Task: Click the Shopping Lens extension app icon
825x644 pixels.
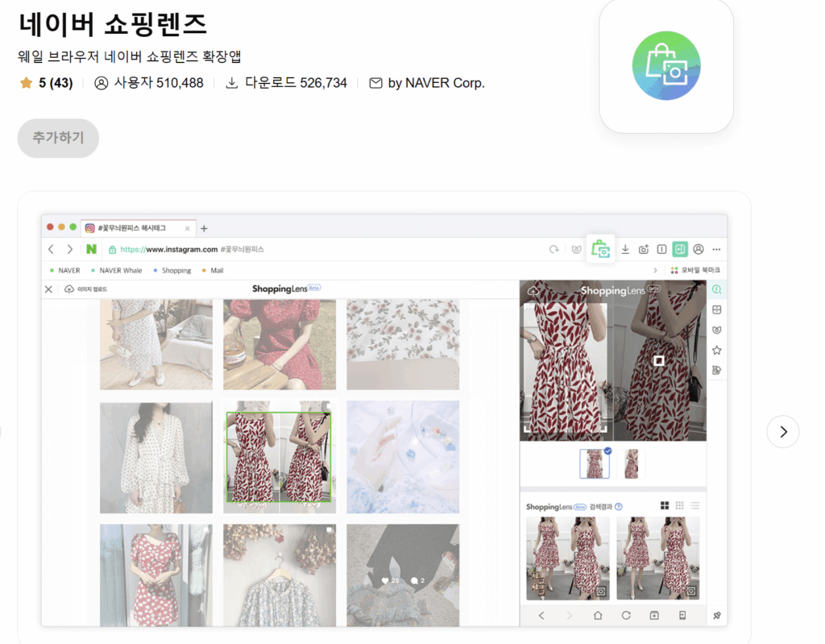Action: coord(665,65)
